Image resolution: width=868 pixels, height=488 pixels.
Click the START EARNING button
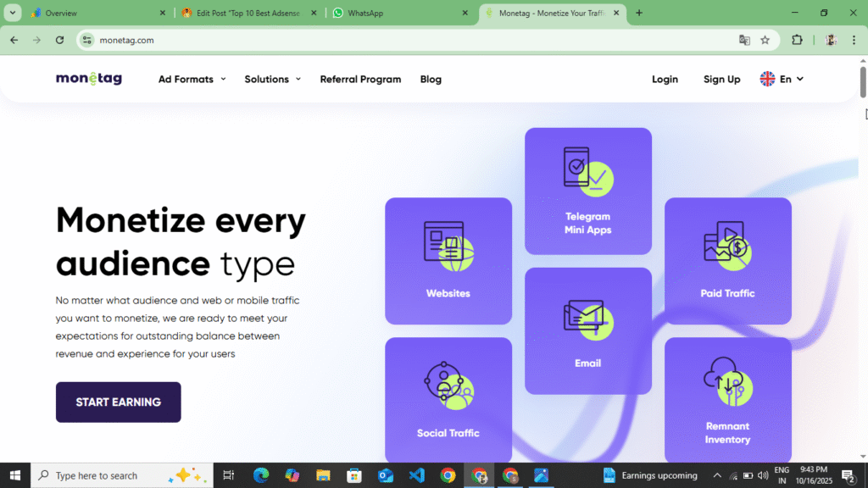pyautogui.click(x=118, y=402)
